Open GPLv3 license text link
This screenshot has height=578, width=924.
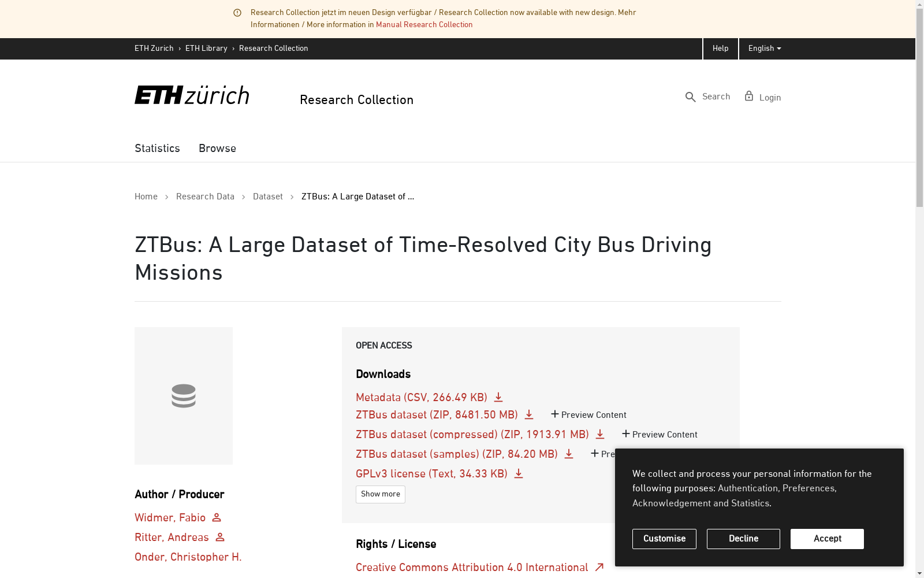coord(431,474)
